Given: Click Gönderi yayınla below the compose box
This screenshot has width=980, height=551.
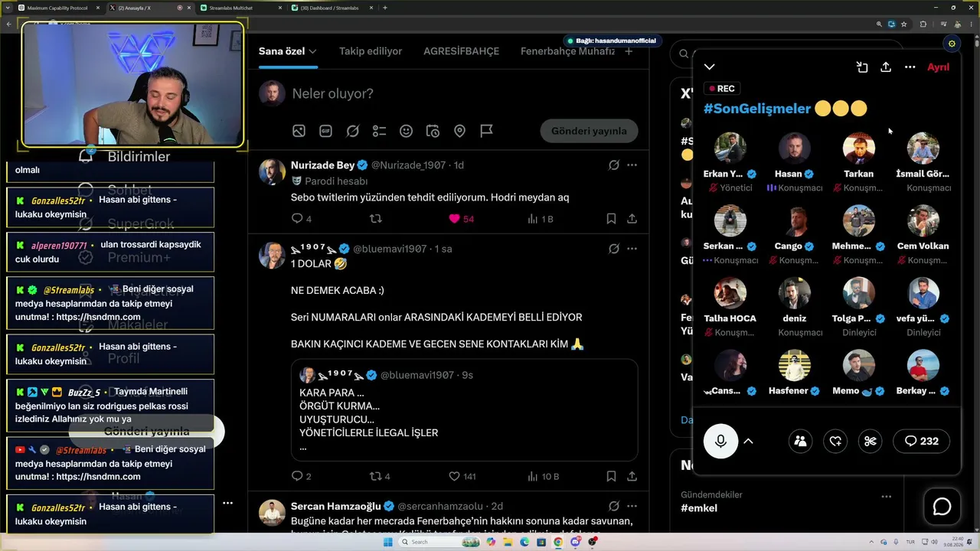Looking at the screenshot, I should point(589,131).
